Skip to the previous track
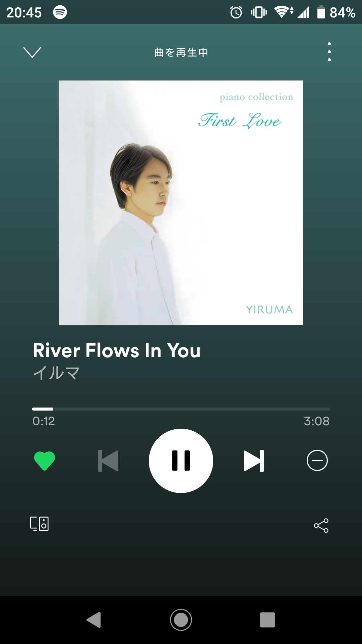The image size is (362, 644). point(108,461)
